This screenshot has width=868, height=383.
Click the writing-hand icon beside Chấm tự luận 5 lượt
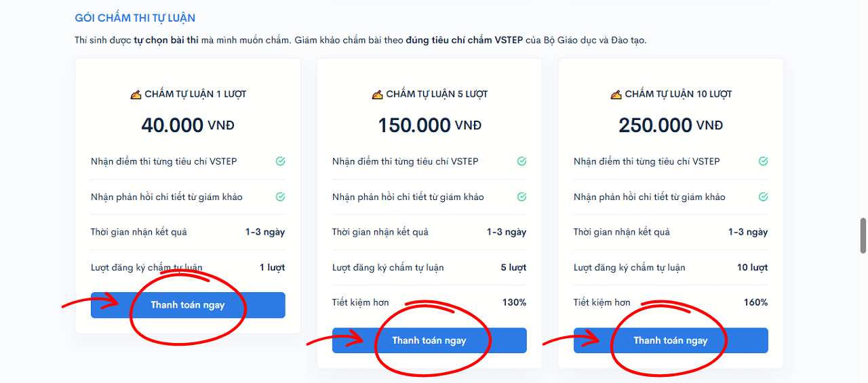point(378,94)
